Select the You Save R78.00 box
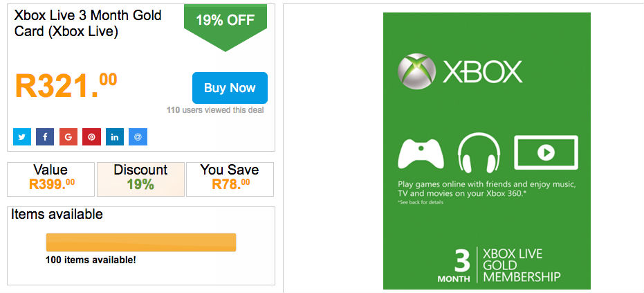Image resolution: width=644 pixels, height=293 pixels. pos(230,177)
